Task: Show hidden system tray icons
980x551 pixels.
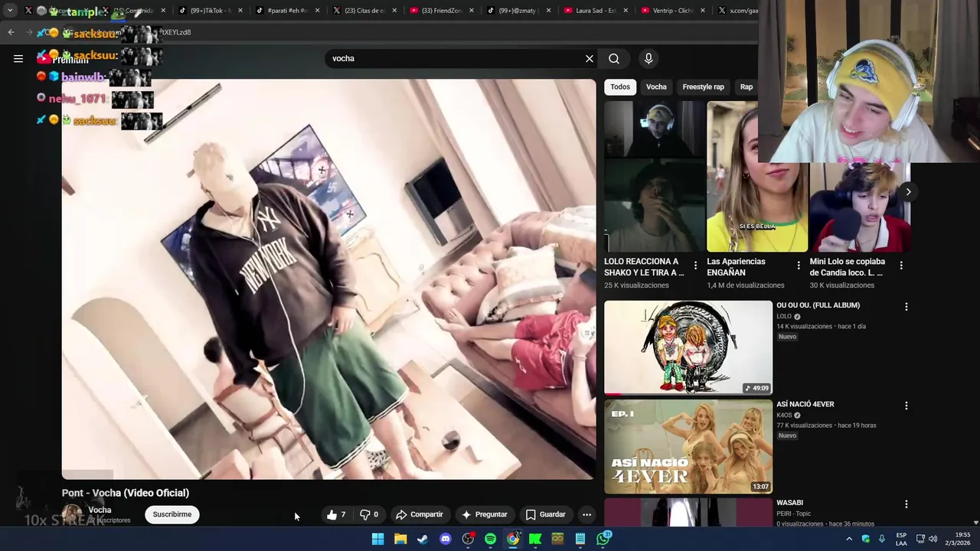Action: pyautogui.click(x=848, y=539)
